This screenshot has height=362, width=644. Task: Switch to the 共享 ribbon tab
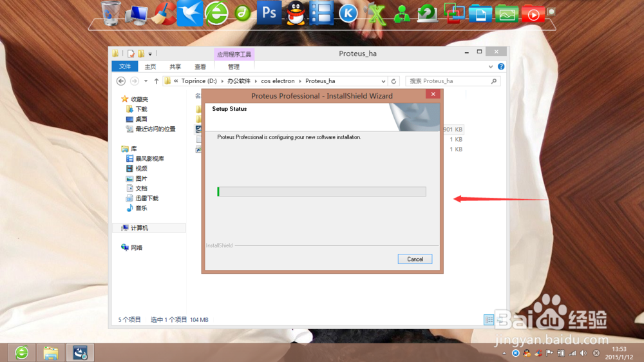coord(175,66)
